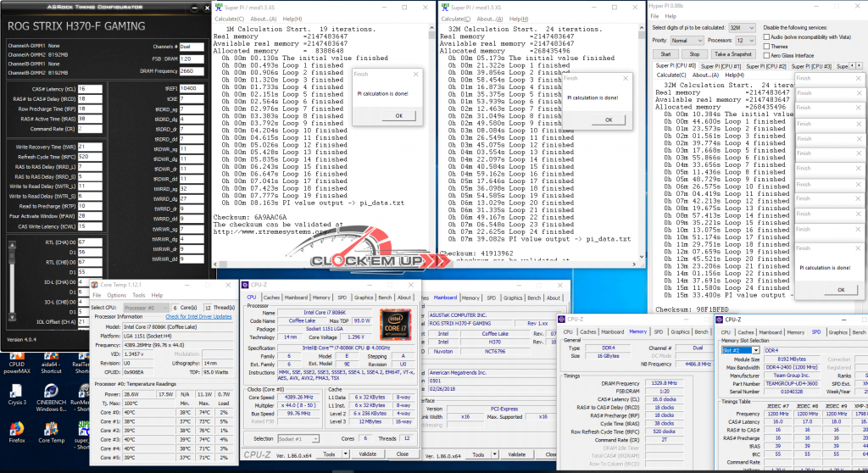868x473 pixels.
Task: Open the Slot #2 memory slot dropdown
Action: click(x=742, y=349)
